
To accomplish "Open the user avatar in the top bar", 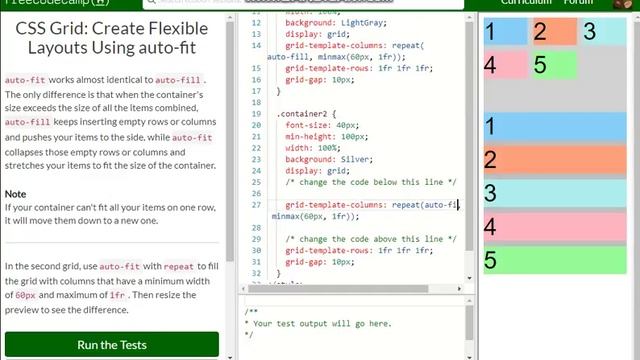I will coord(623,3).
